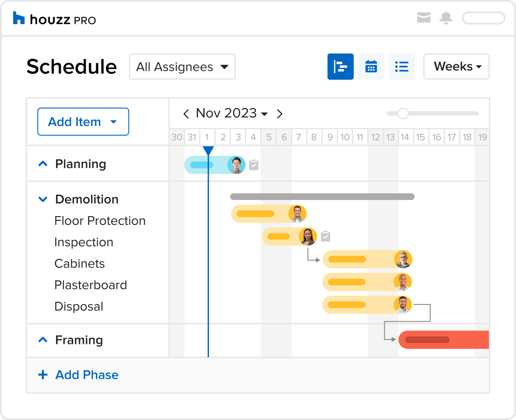
Task: Click the Add Phase link
Action: [x=78, y=374]
